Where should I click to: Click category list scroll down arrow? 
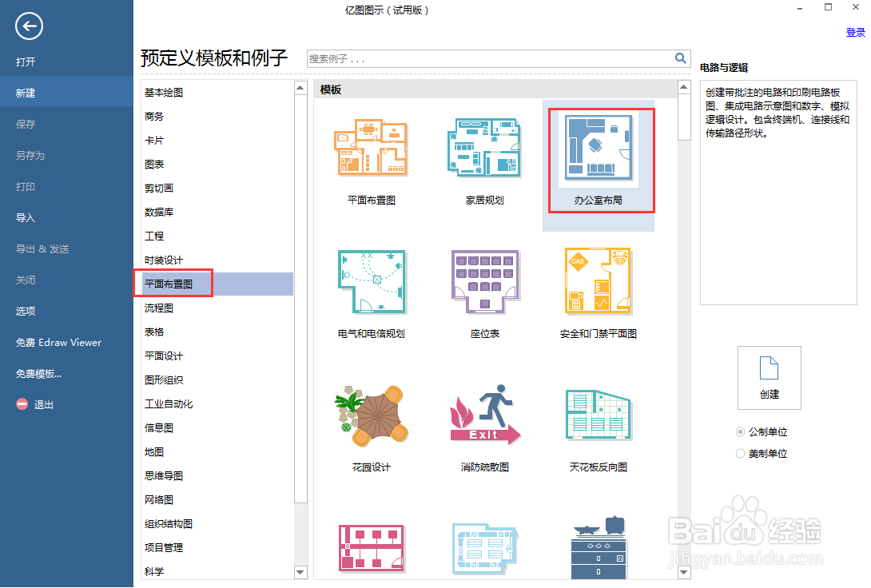point(300,572)
